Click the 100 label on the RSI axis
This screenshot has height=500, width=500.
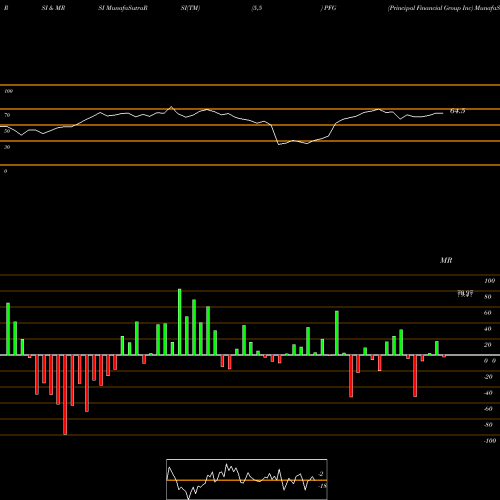coord(8,91)
